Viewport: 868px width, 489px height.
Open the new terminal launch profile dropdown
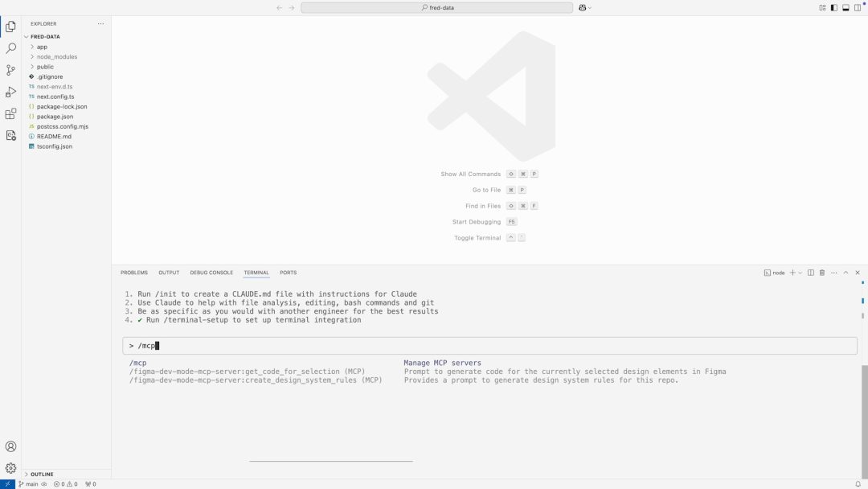tap(800, 273)
